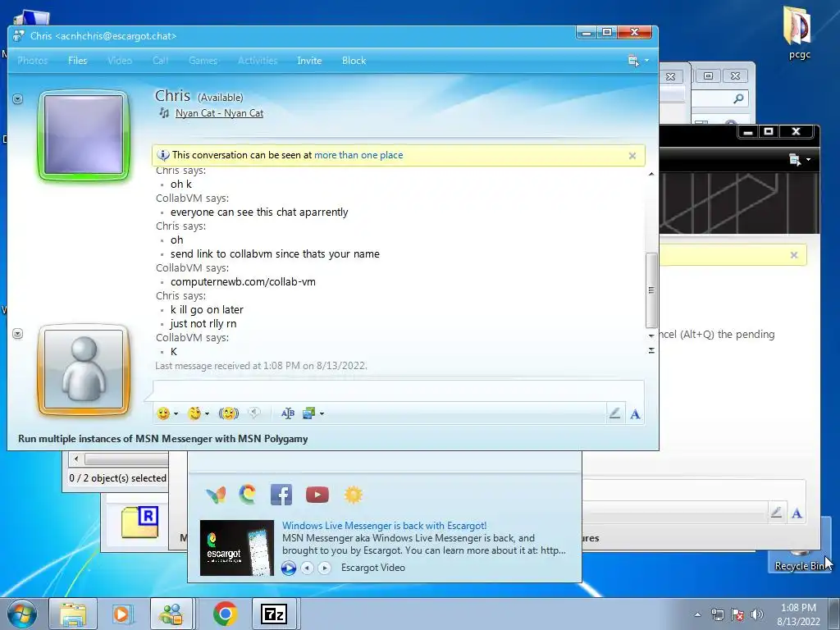840x630 pixels.
Task: Click your own display picture avatar
Action: pos(84,370)
